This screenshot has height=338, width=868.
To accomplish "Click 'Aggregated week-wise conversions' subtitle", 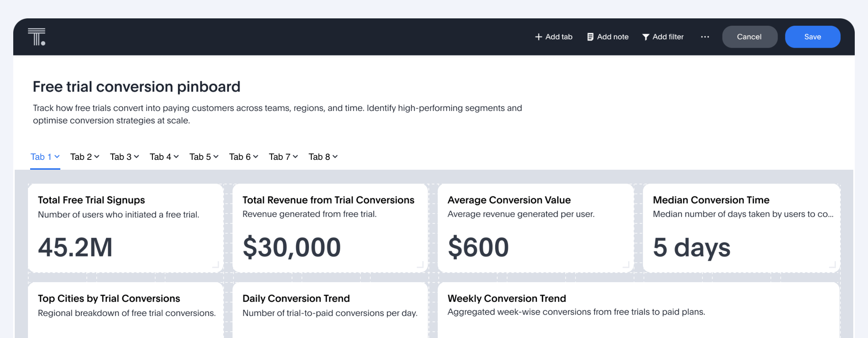I will pyautogui.click(x=576, y=312).
